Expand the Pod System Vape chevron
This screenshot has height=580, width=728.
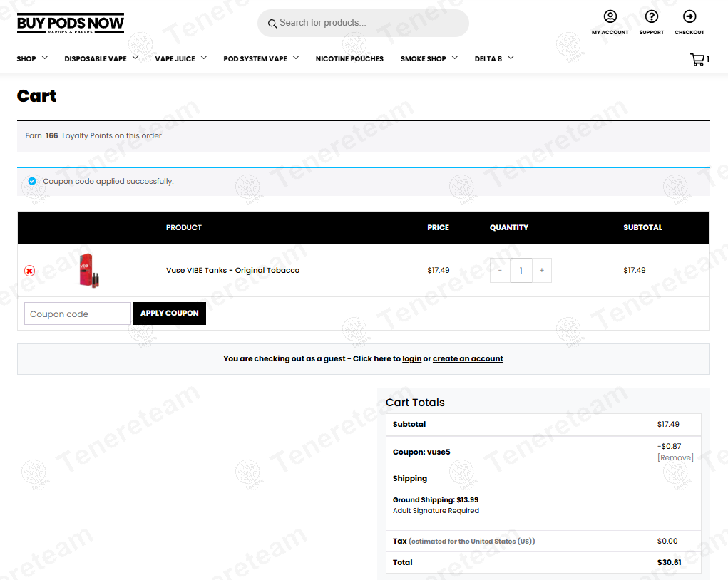click(296, 58)
